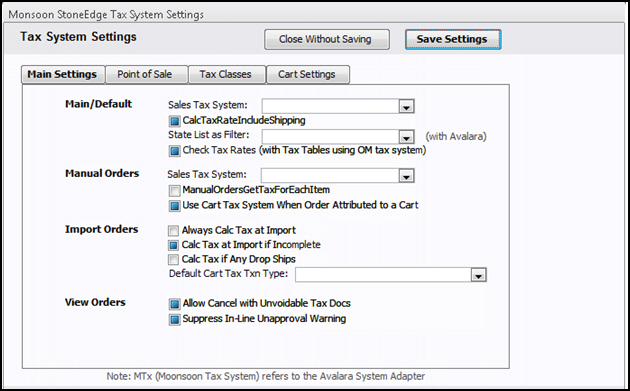Toggle Use Cart Tax System When Order Attributed checkbox

tap(174, 206)
